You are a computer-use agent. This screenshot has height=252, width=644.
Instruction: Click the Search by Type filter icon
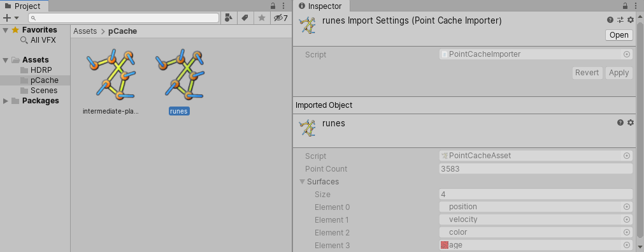[228, 18]
